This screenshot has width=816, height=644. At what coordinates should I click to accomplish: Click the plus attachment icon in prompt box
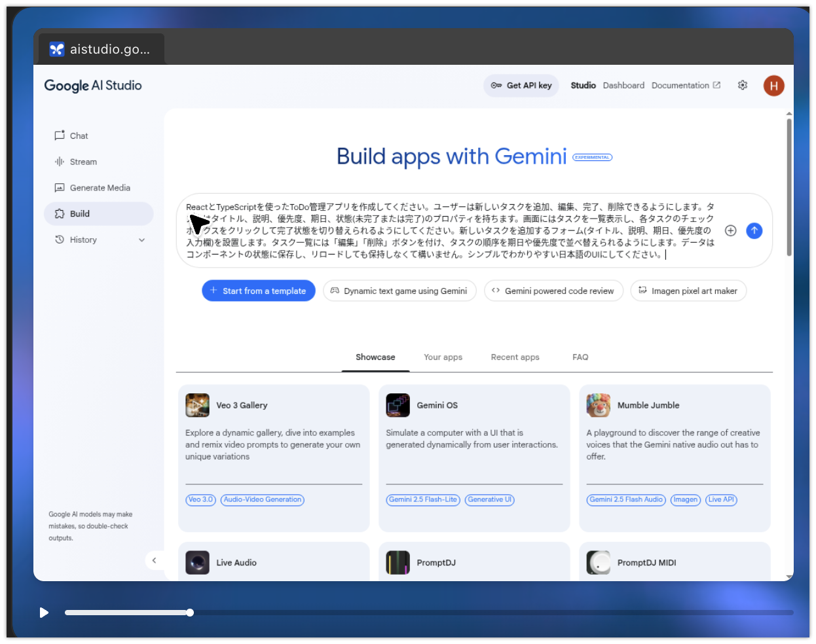pos(731,230)
